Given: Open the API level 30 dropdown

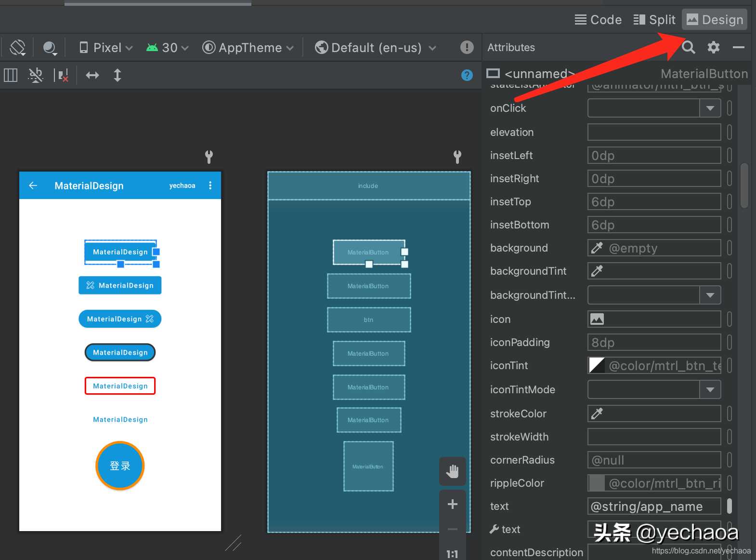Looking at the screenshot, I should tap(167, 48).
